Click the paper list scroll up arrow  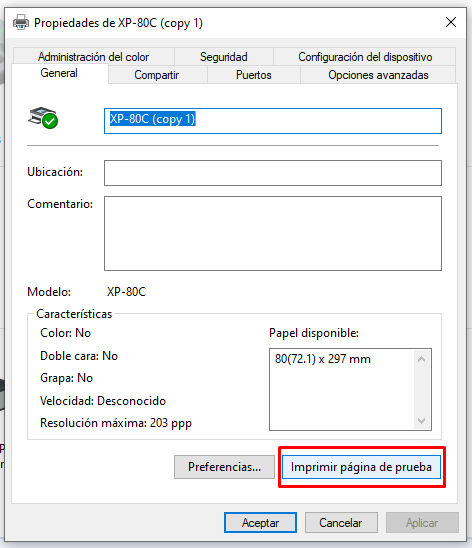(421, 359)
